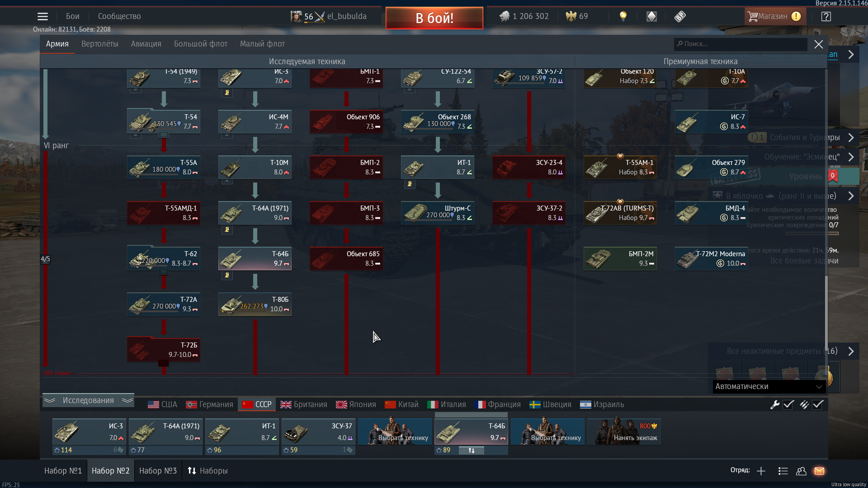The height and width of the screenshot is (488, 868).
Task: Click the first Выбрать технику slot
Action: point(395,432)
